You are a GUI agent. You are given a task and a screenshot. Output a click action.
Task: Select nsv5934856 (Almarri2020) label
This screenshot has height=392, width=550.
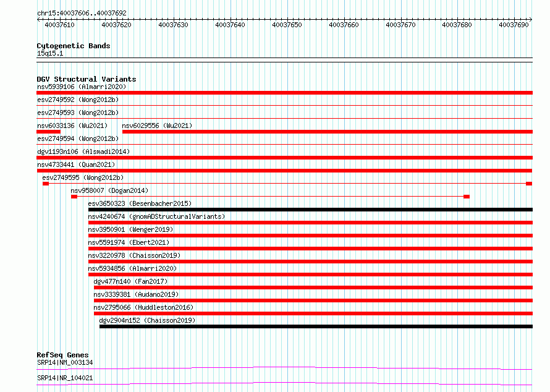[132, 268]
